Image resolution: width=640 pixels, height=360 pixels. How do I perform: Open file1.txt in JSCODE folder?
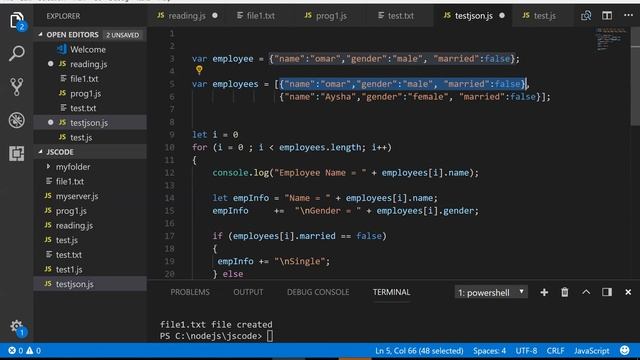(90, 181)
